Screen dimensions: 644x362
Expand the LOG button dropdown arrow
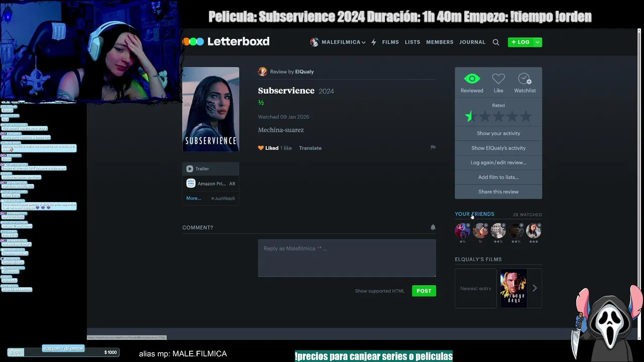[x=538, y=42]
